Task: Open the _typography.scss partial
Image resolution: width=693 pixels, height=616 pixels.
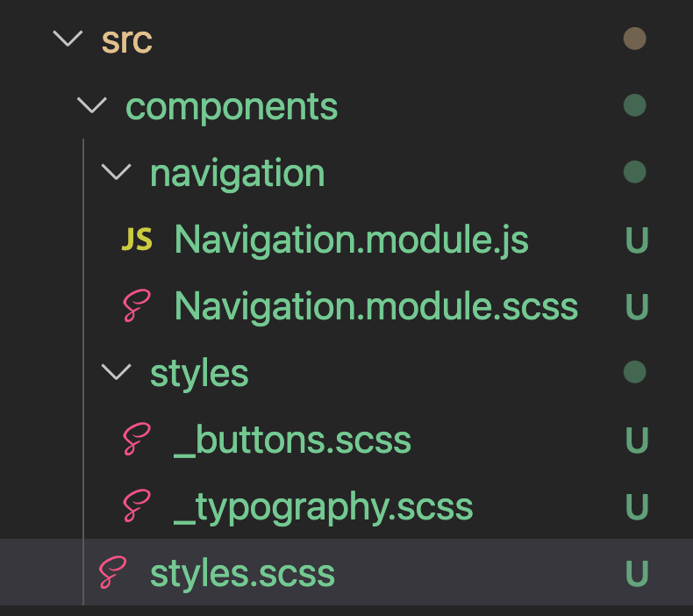Action: click(323, 506)
